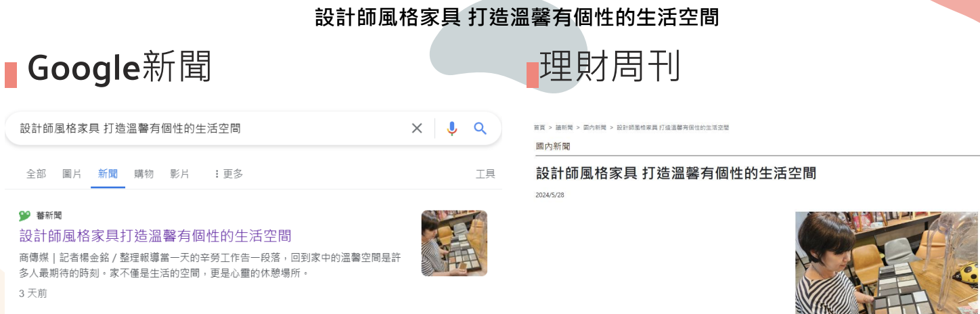
Task: Click the news result thumbnail image
Action: [454, 243]
